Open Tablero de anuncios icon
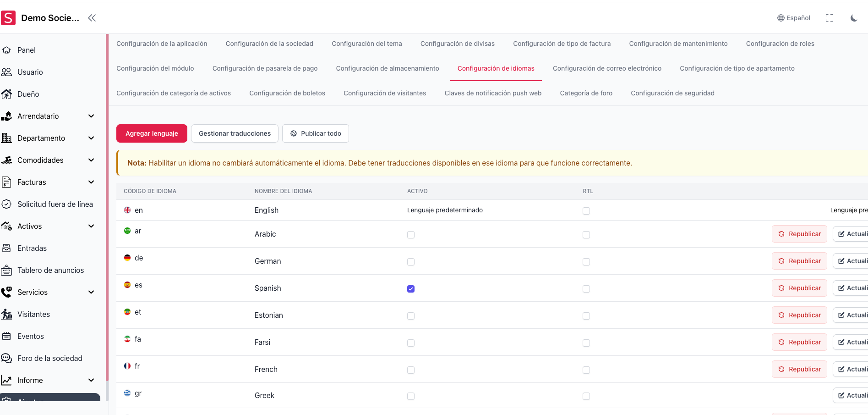 [7, 270]
